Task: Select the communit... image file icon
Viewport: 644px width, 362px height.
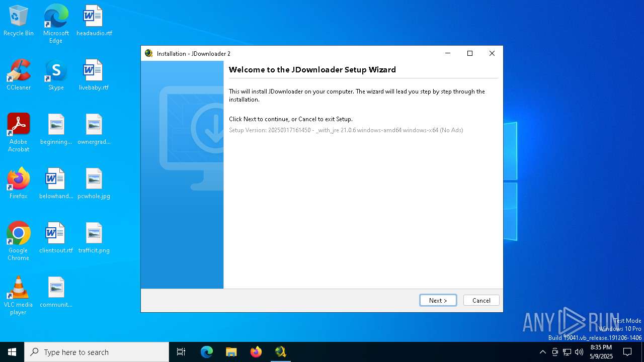Action: pyautogui.click(x=56, y=293)
